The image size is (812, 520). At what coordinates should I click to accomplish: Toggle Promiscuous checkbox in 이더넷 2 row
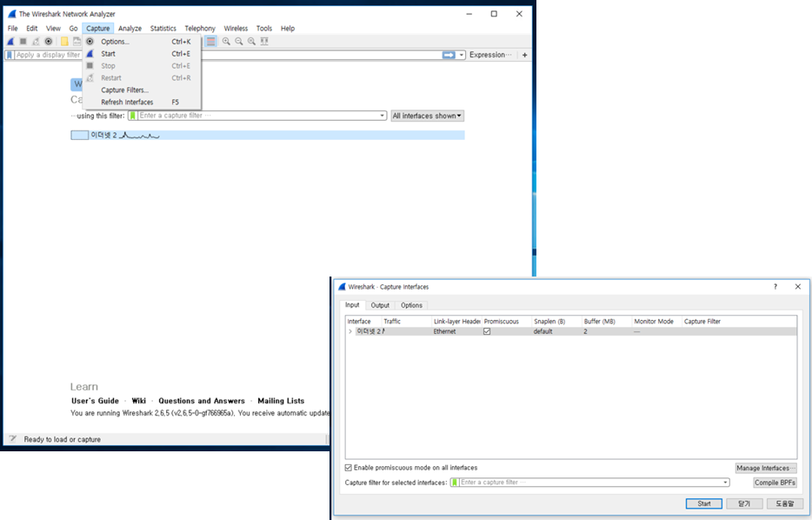coord(487,331)
